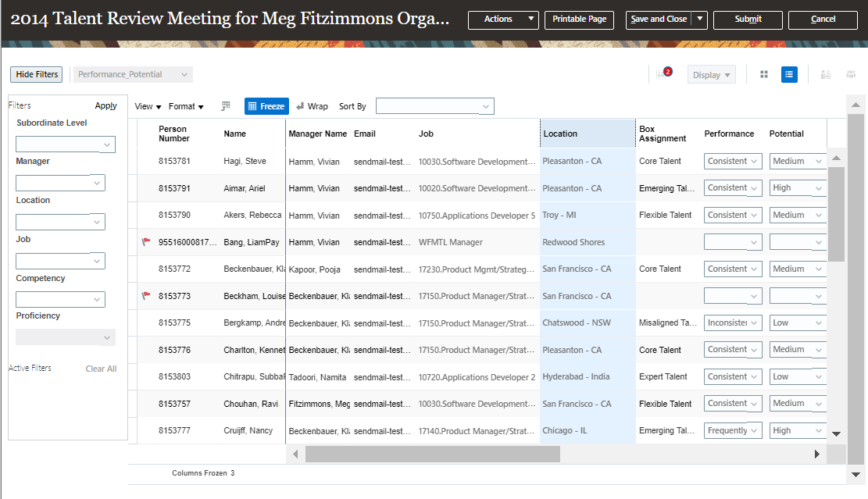The image size is (868, 499).
Task: Click the Chicago - IL location cell
Action: [x=565, y=430]
